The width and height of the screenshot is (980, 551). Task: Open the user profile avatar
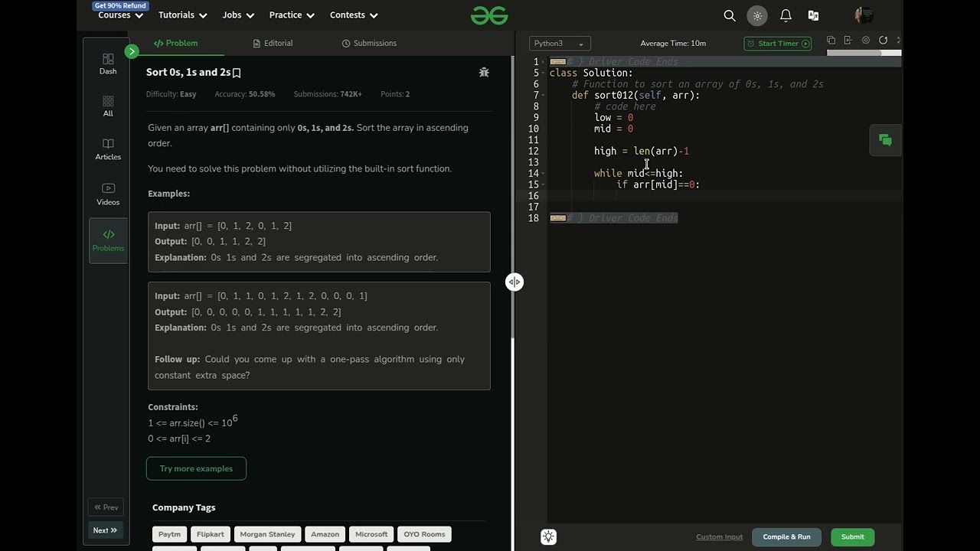864,15
